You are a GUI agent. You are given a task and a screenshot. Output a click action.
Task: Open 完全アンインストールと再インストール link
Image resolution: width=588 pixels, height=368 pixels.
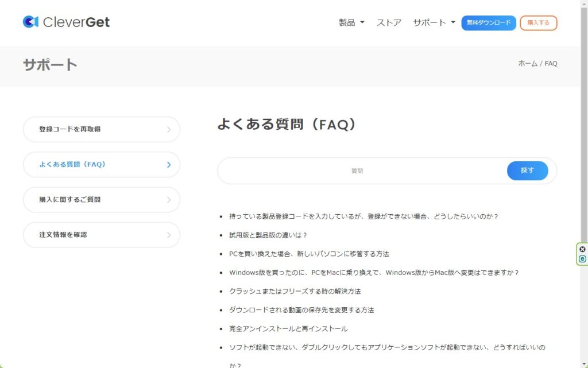click(x=288, y=329)
